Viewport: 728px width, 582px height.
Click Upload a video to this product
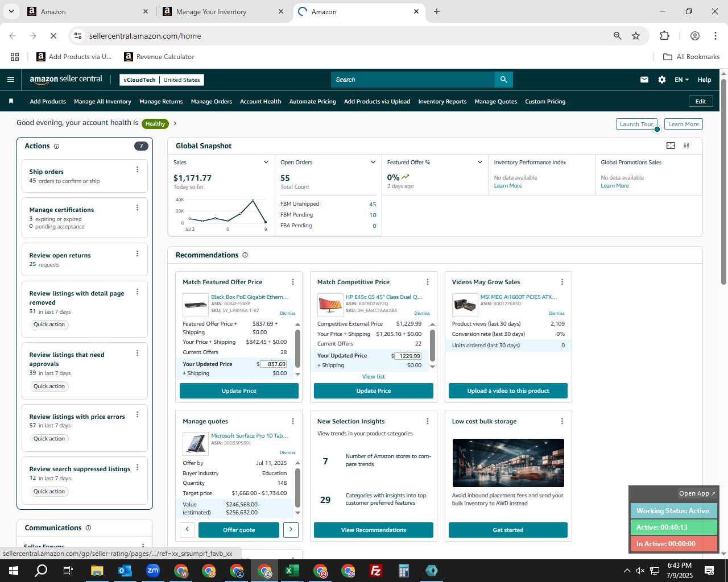[508, 391]
